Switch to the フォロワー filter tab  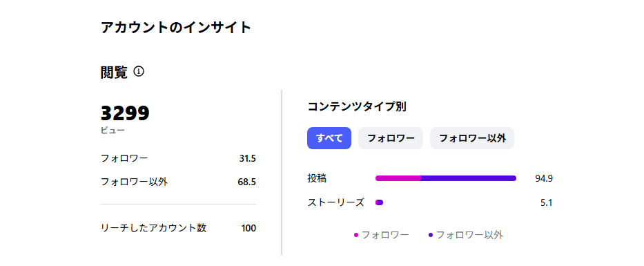391,138
